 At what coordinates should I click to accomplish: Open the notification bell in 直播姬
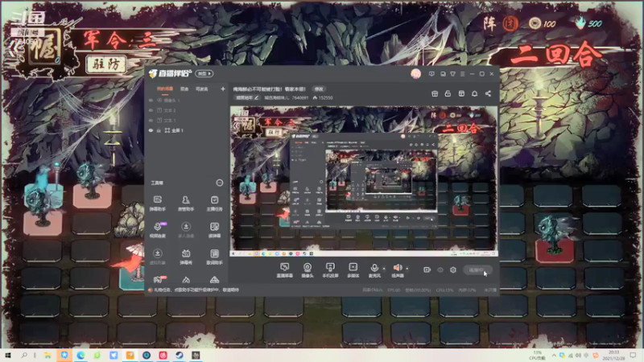point(474,93)
